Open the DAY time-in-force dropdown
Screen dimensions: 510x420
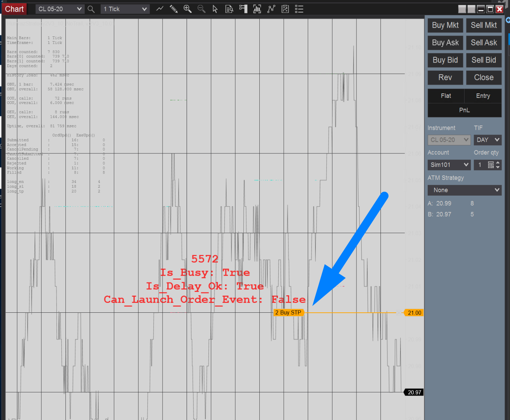487,140
